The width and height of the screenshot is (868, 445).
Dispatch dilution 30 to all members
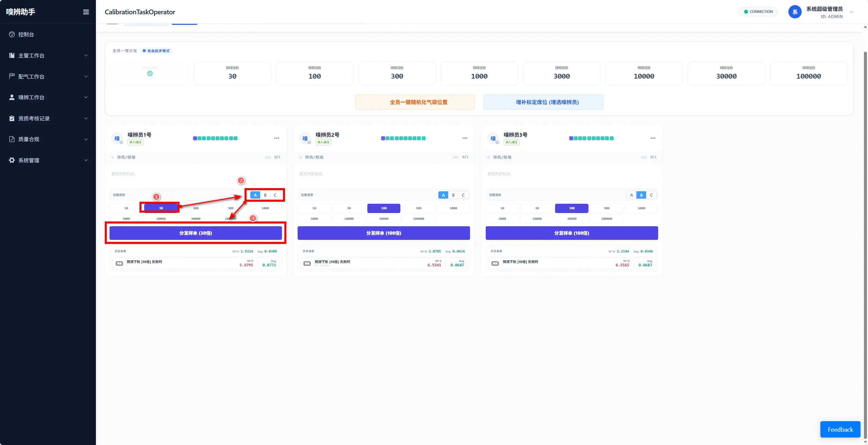pos(232,73)
